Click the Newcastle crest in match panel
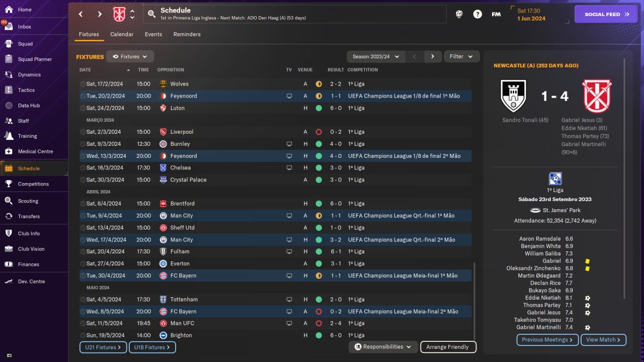Screen dimensions: 644x362 [514, 96]
